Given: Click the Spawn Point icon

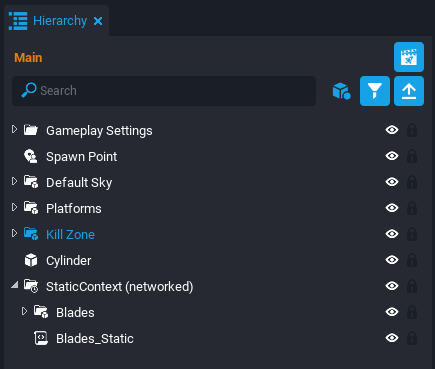Looking at the screenshot, I should click(x=31, y=156).
